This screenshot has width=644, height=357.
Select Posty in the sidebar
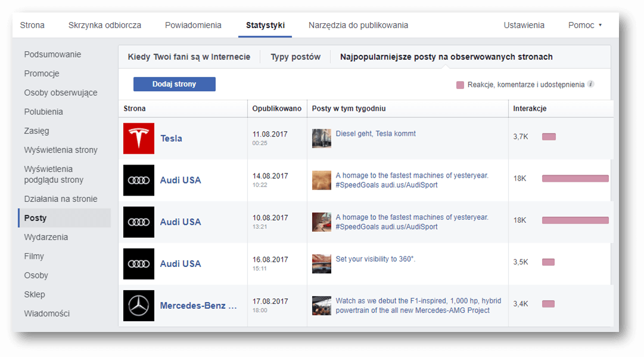point(64,218)
